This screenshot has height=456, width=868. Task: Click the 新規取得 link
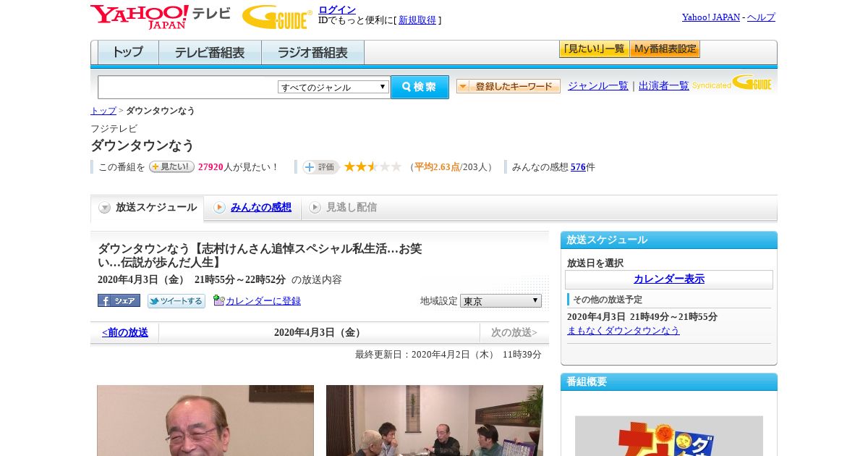coord(417,20)
